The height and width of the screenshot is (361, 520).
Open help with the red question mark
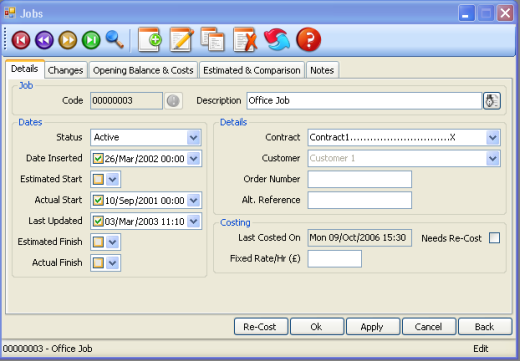coord(309,40)
